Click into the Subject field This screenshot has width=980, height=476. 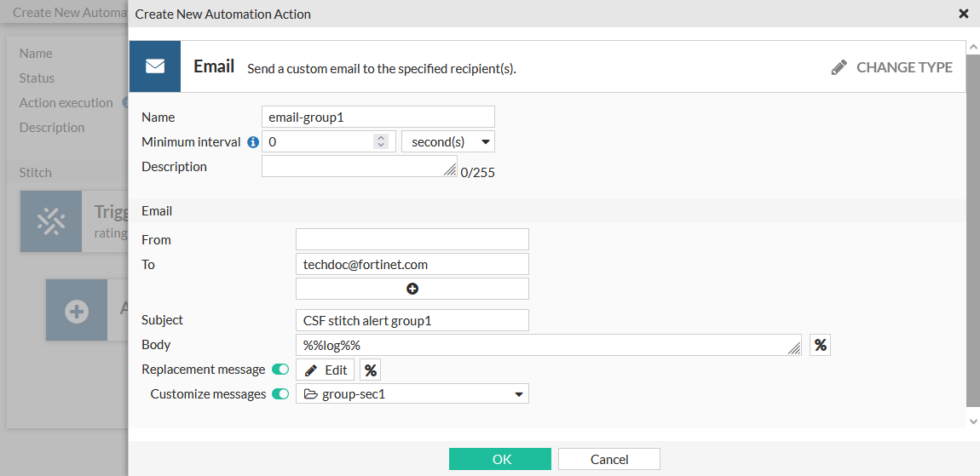tap(412, 320)
